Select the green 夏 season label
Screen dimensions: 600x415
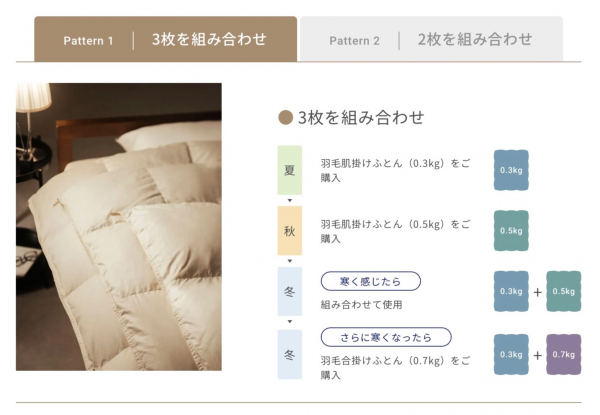[x=290, y=170]
